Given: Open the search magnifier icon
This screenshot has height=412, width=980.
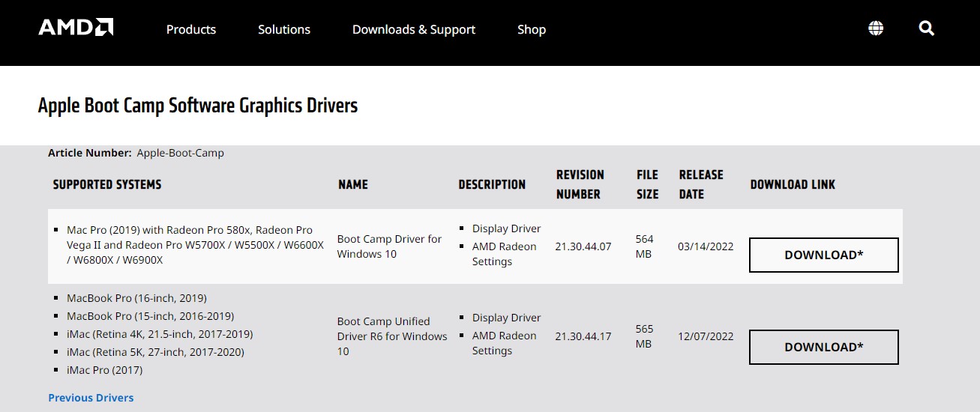Looking at the screenshot, I should click(926, 28).
